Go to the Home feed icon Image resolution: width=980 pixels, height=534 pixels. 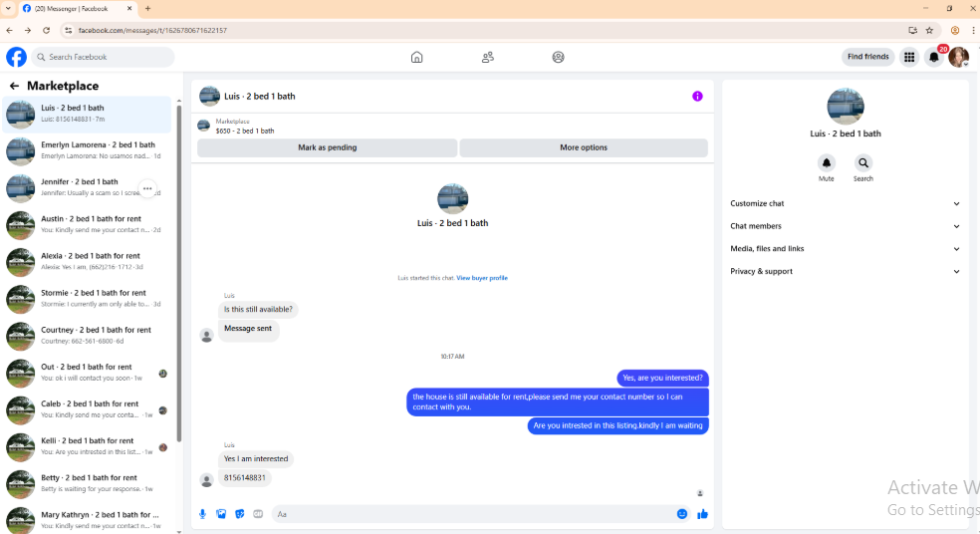coord(417,57)
